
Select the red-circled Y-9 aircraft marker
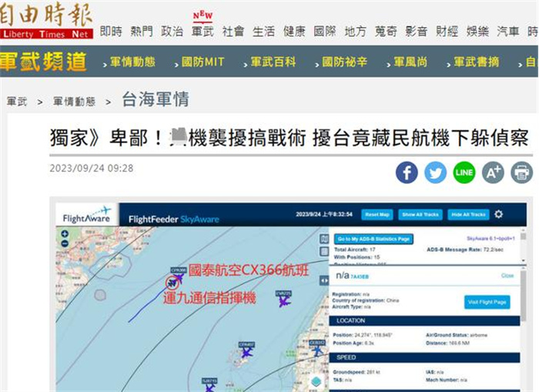[x=172, y=283]
